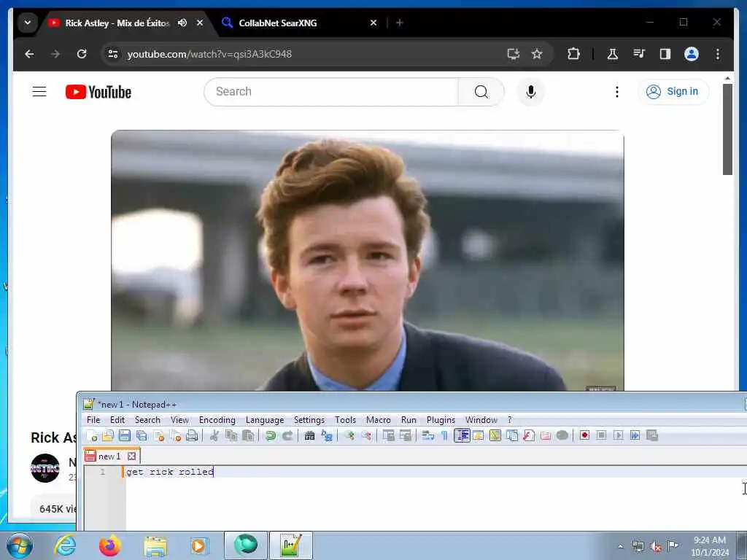Open the Settings menu in Notepad++
This screenshot has width=747, height=560.
[309, 420]
